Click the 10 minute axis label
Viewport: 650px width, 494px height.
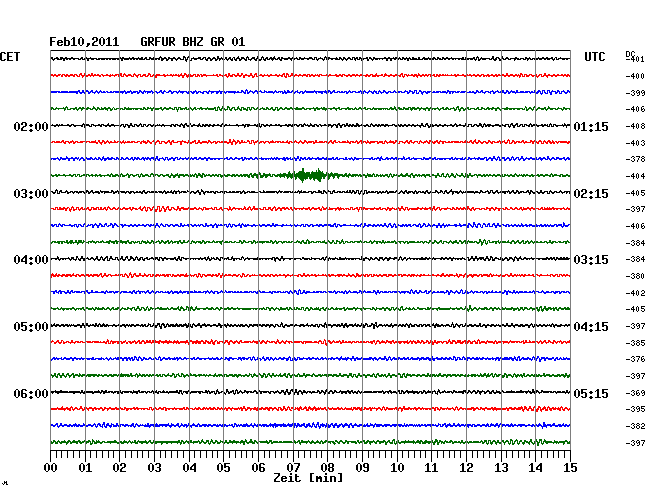click(x=397, y=468)
